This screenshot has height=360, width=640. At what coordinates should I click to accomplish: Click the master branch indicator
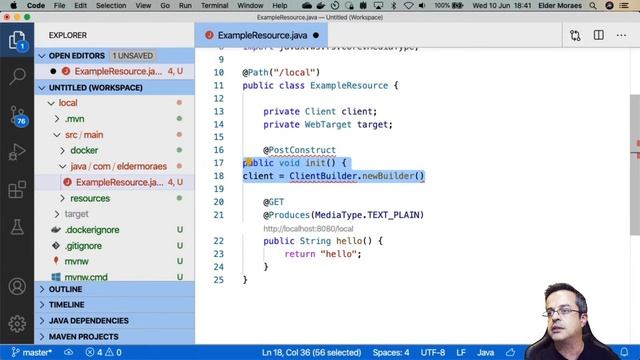point(32,352)
